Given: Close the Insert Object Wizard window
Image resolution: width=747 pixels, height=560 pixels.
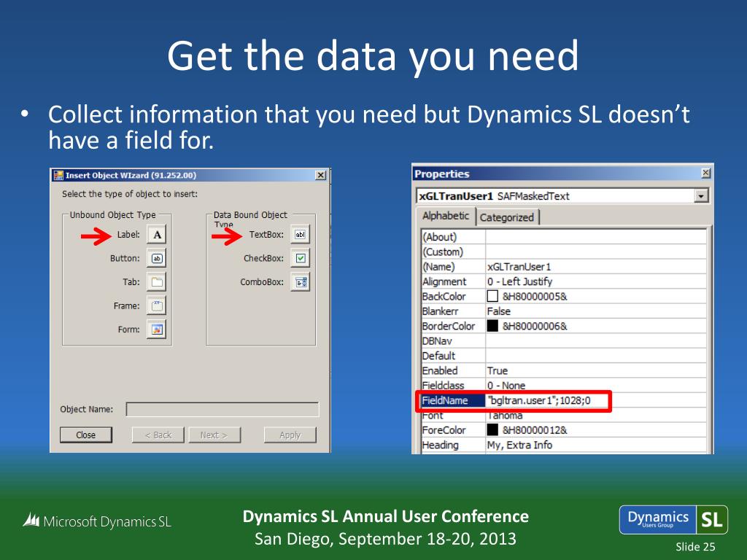Looking at the screenshot, I should [321, 175].
